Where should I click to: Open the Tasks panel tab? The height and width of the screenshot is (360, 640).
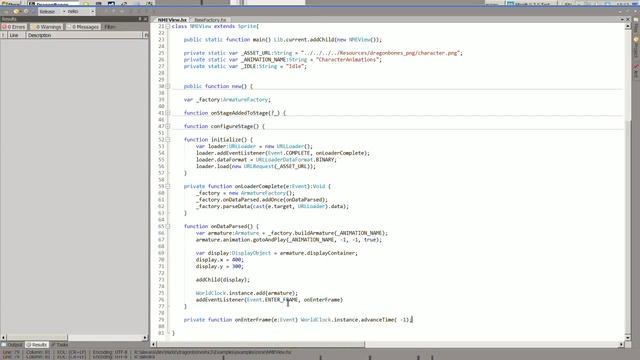point(60,345)
